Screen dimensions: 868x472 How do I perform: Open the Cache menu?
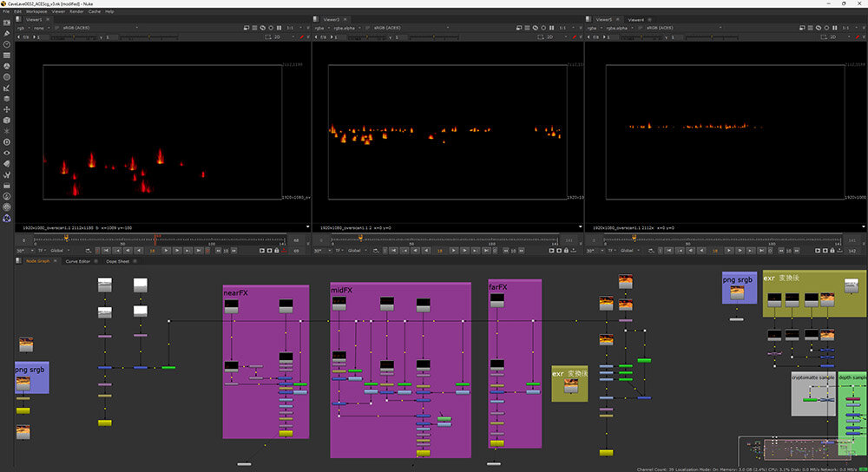coord(95,11)
